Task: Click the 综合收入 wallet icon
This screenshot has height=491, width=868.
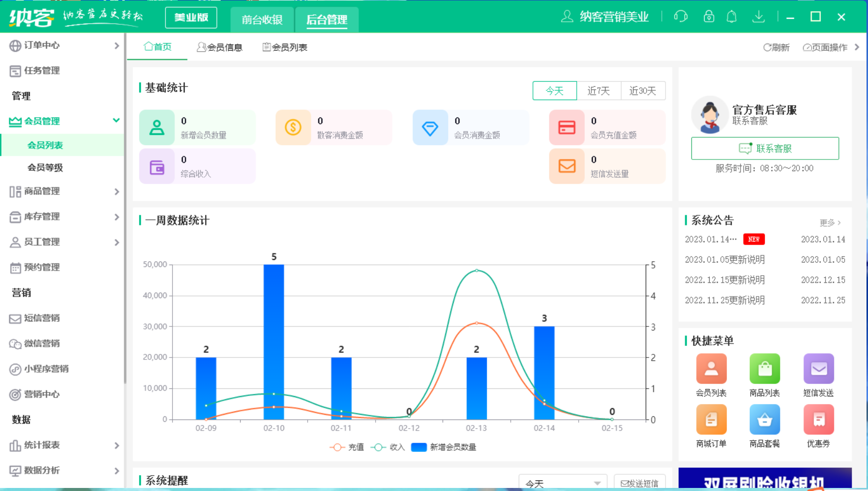Action: pyautogui.click(x=157, y=166)
